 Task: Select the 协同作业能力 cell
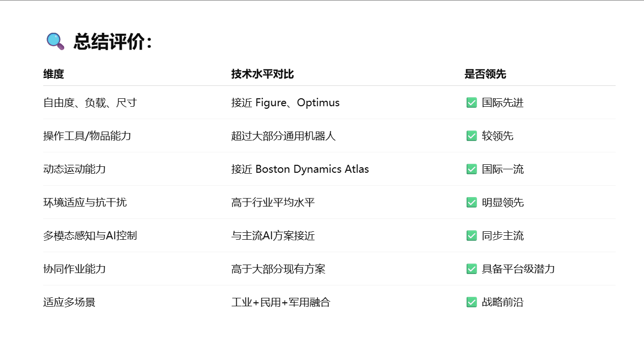[x=75, y=269]
